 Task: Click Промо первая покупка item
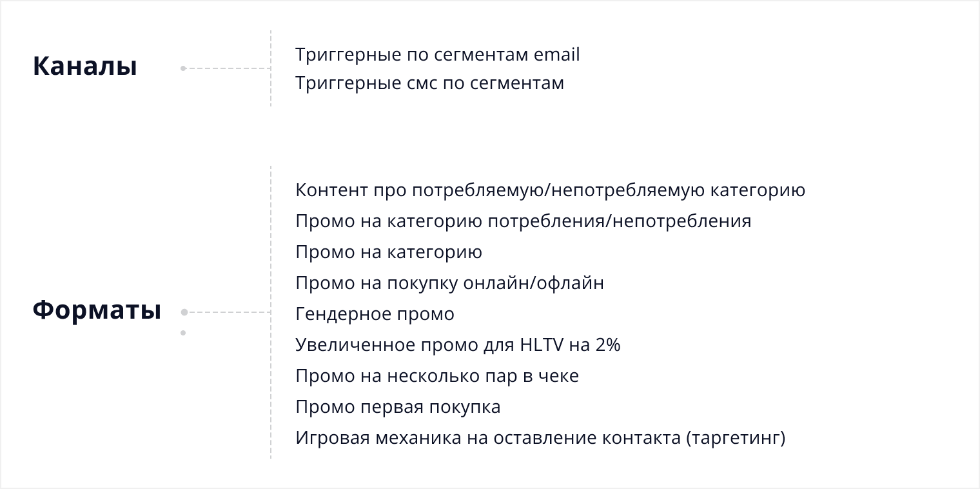(x=398, y=407)
